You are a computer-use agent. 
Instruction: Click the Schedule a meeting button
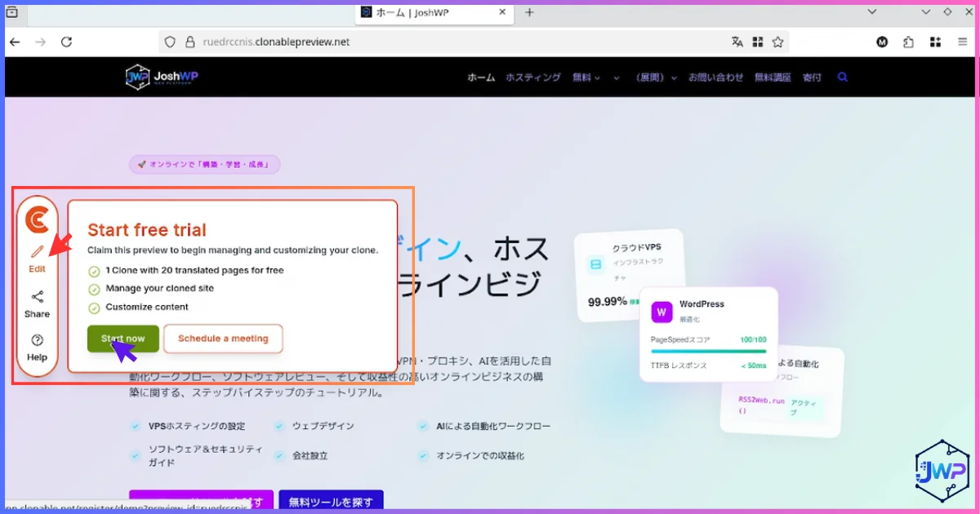coord(223,339)
